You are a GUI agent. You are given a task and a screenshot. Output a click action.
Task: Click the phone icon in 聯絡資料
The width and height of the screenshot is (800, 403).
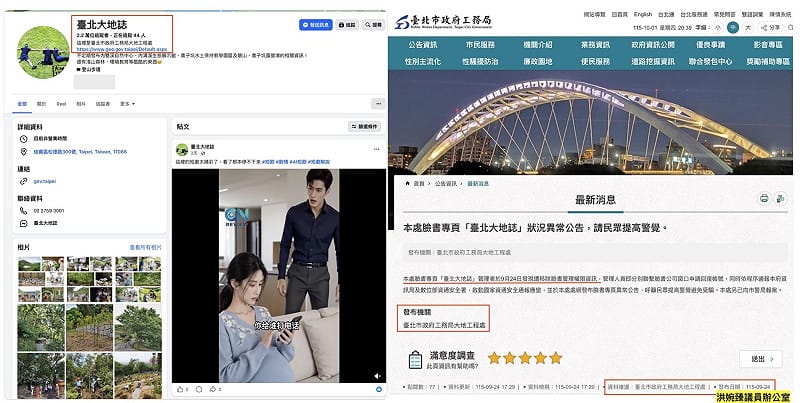tap(23, 211)
